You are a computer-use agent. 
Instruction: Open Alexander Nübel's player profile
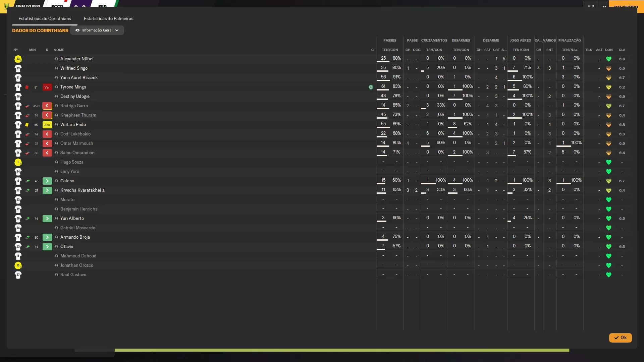coord(77,59)
